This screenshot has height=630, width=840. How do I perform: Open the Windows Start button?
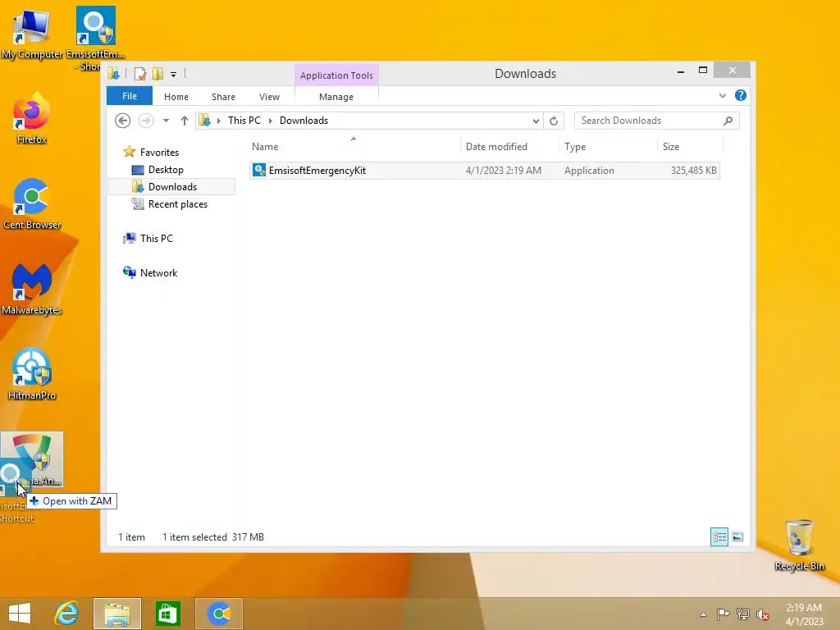[20, 614]
